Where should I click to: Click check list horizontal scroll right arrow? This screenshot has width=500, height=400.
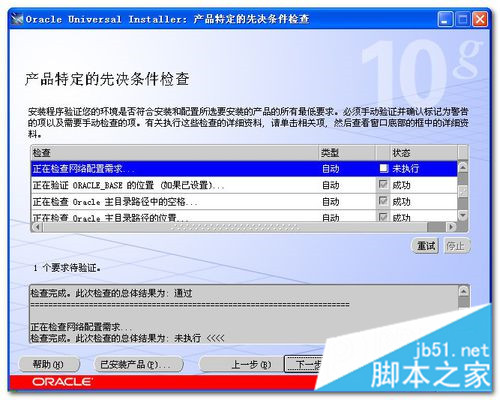[x=451, y=227]
